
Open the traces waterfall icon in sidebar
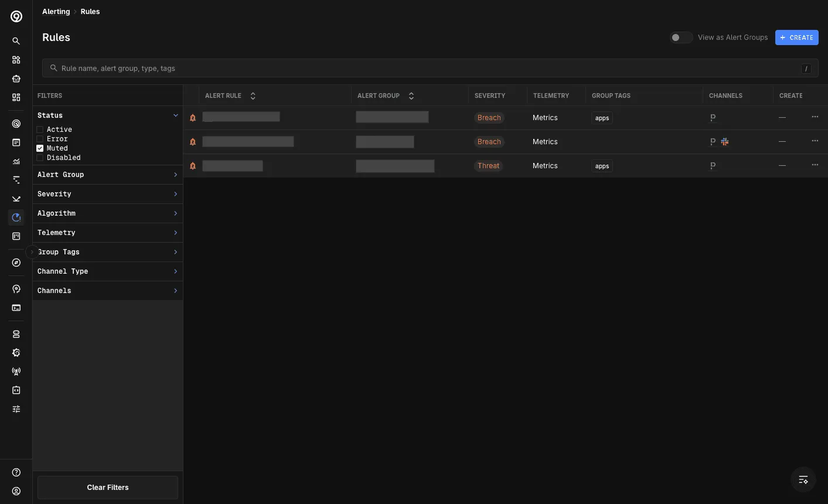[16, 180]
